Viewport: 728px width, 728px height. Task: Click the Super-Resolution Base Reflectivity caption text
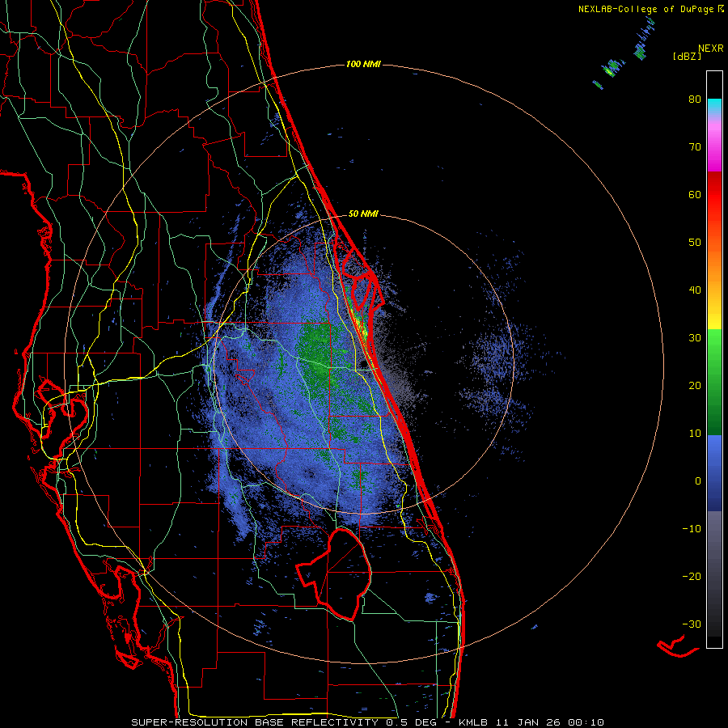tap(368, 722)
